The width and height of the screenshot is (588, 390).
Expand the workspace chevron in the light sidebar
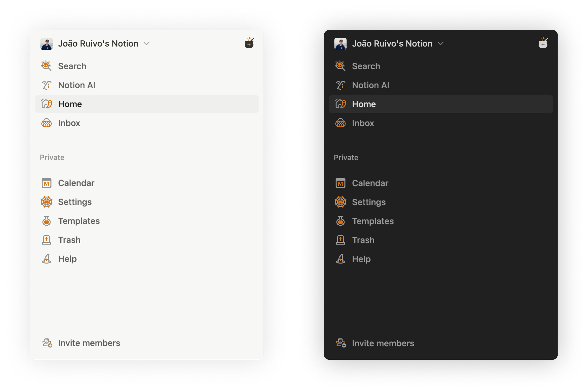click(x=147, y=44)
